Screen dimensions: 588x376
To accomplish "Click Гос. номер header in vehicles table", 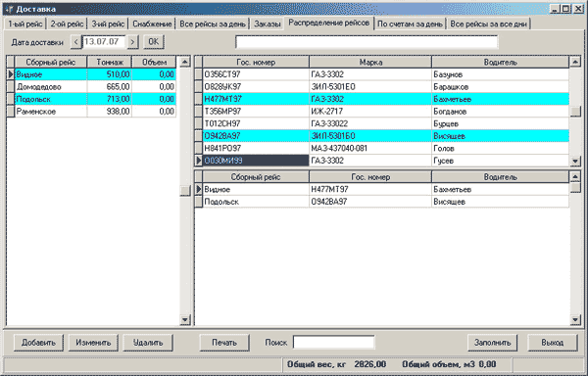I will click(x=256, y=62).
